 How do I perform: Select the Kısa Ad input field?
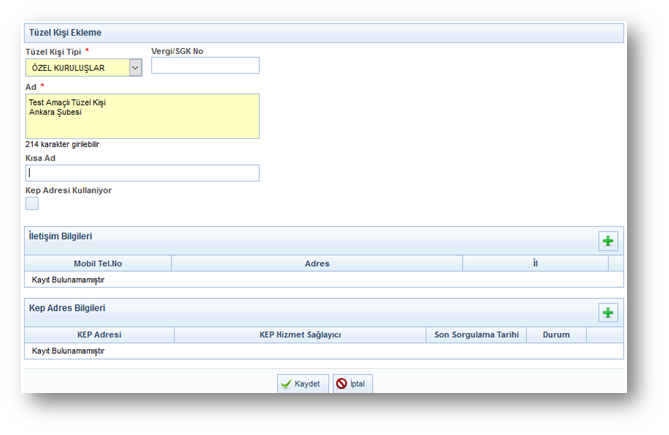pyautogui.click(x=142, y=173)
